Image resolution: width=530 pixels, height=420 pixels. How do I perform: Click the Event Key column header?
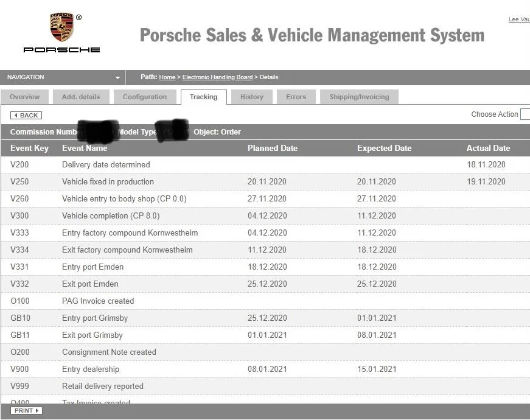tap(29, 148)
